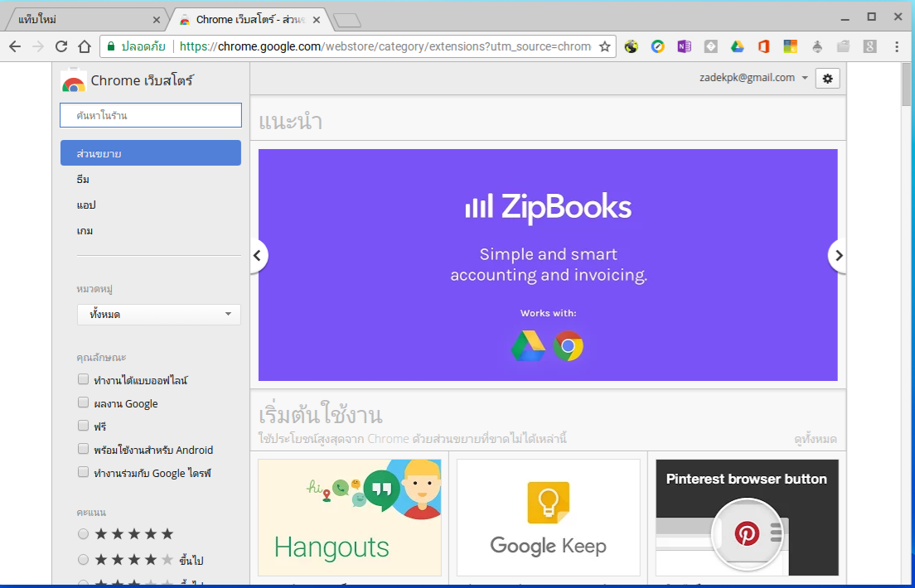Click the 'ดูทั้งหมด' link

[x=816, y=439]
